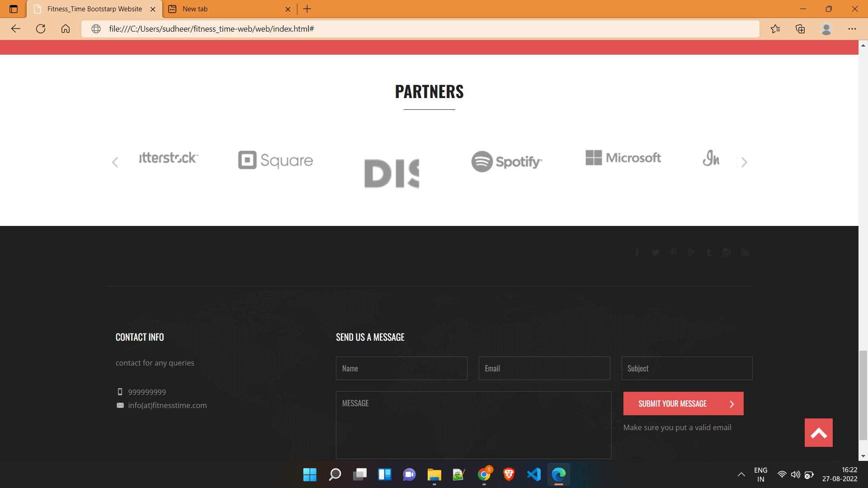Click the RSS feed icon
868x488 pixels.
coord(745,253)
